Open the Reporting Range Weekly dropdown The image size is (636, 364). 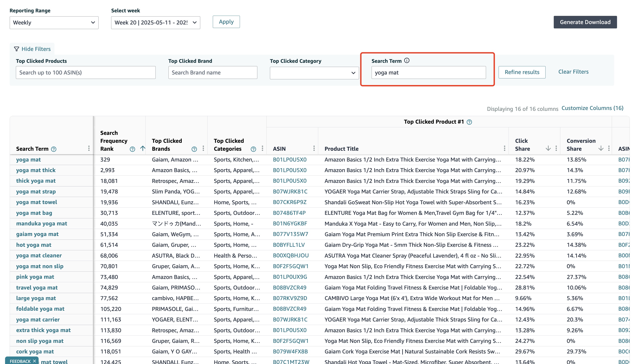tap(54, 22)
